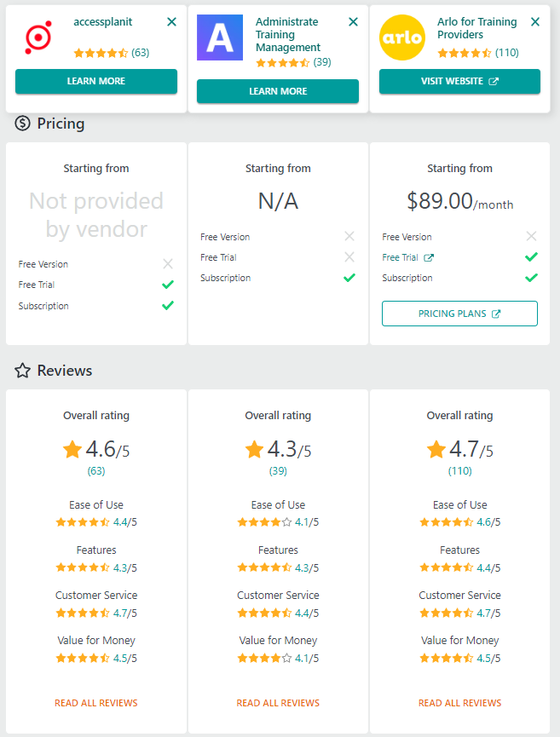560x737 pixels.
Task: Read all reviews for Administrate
Action: [x=278, y=703]
